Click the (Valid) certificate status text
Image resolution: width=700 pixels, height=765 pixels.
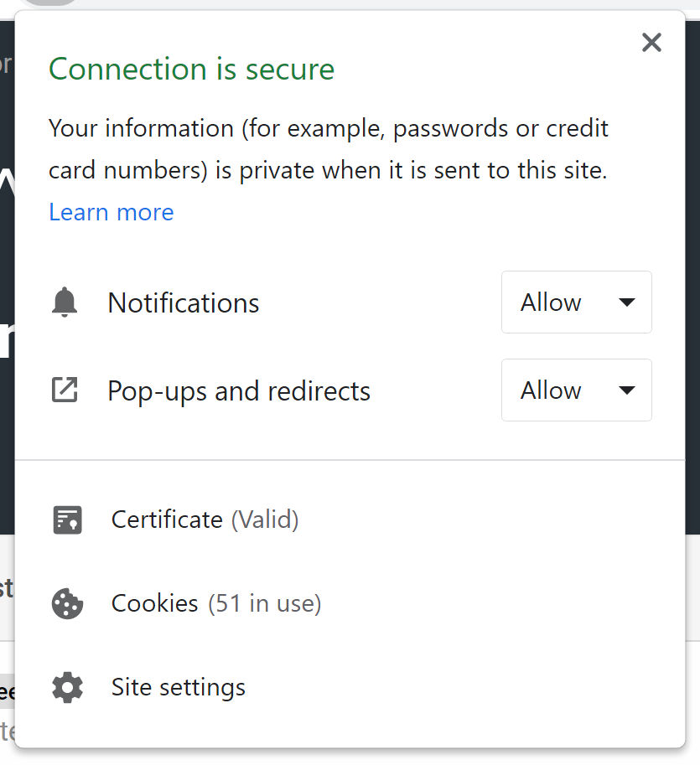265,519
